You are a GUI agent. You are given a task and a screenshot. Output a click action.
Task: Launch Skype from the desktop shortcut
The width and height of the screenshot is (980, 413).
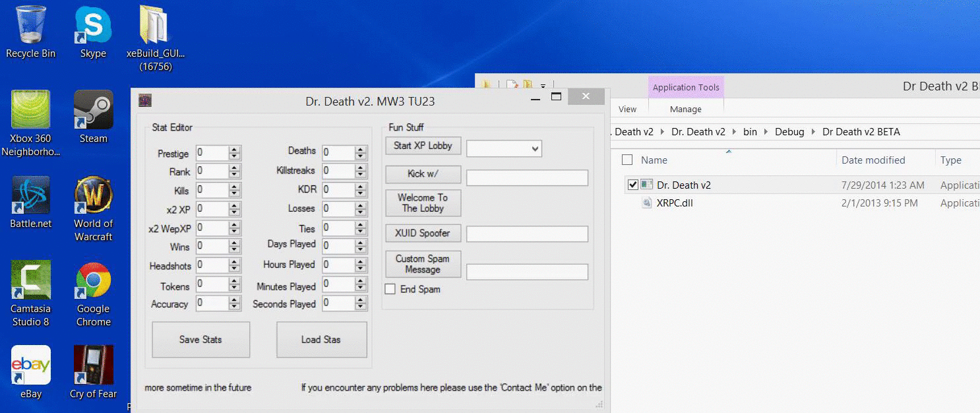pos(93,25)
